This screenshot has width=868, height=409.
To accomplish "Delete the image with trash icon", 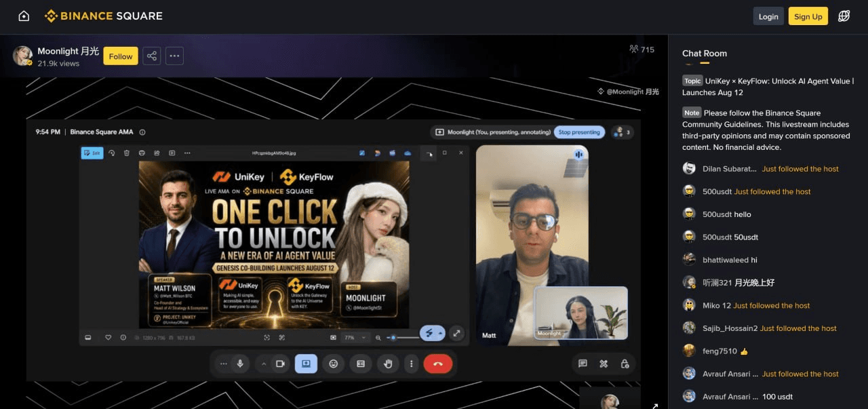I will [127, 153].
